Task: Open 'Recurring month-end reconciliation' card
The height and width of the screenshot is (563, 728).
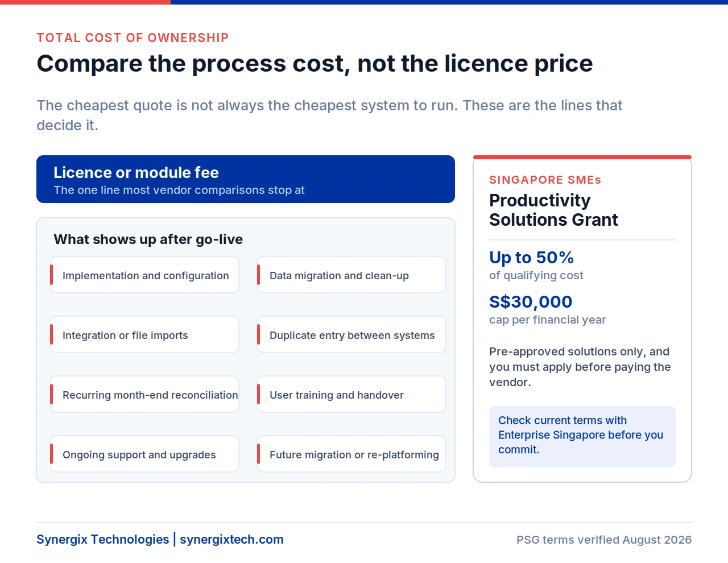Action: pos(144,394)
